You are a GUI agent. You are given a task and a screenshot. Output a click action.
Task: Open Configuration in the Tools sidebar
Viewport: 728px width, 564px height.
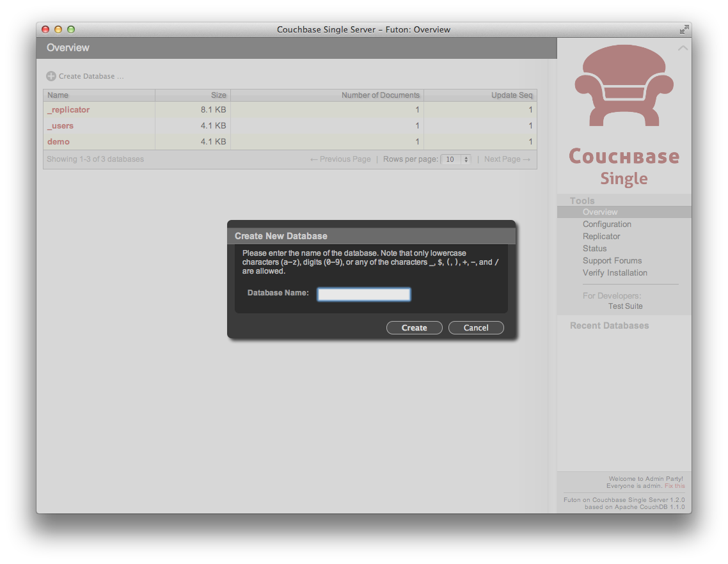click(x=607, y=224)
